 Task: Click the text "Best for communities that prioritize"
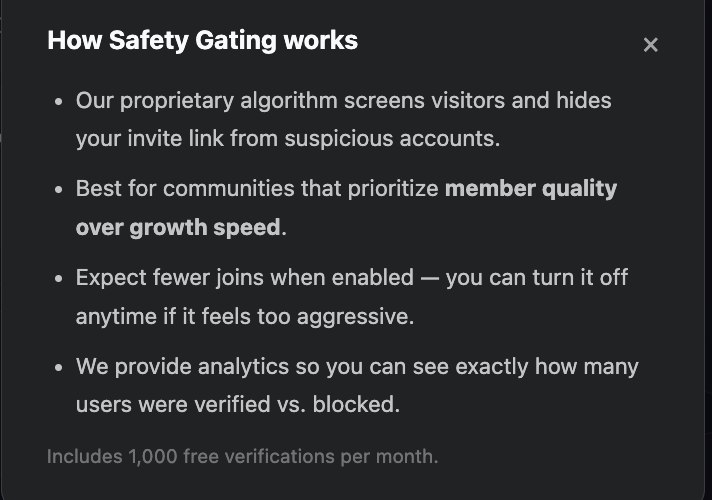tap(257, 189)
